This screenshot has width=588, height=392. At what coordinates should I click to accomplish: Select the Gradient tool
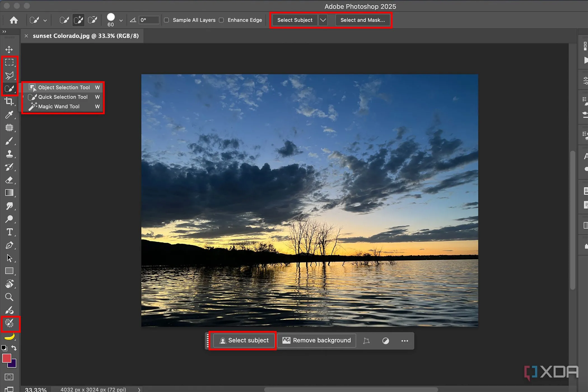coord(9,193)
